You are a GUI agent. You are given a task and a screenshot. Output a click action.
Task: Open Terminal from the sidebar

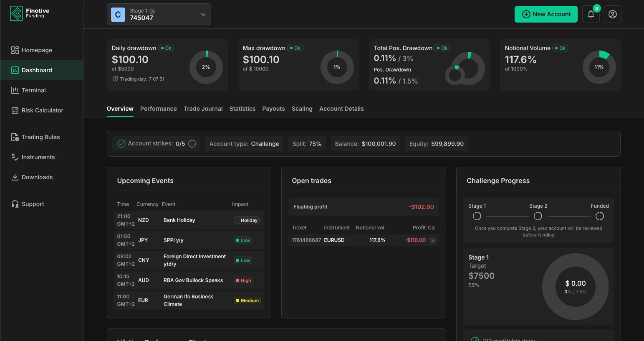point(33,90)
